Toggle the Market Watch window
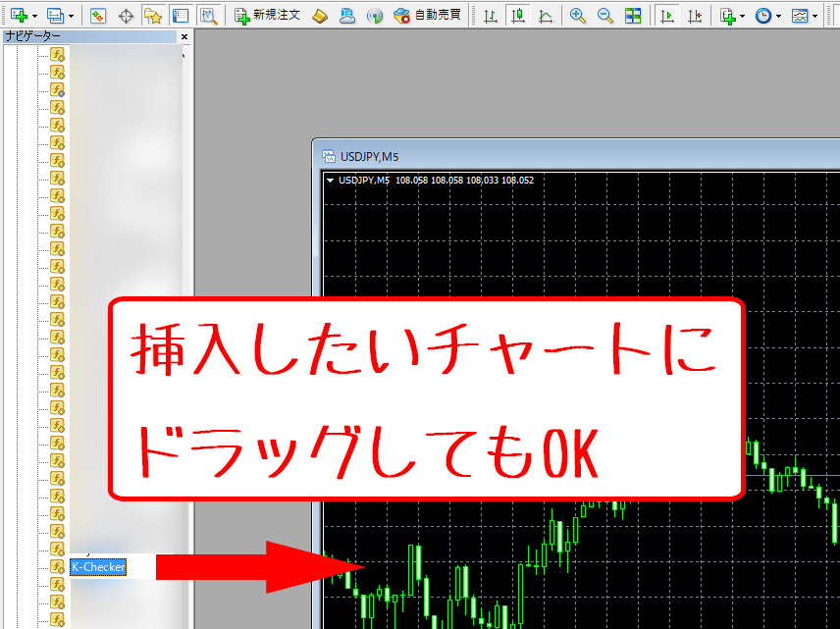This screenshot has height=629, width=840. (98, 16)
